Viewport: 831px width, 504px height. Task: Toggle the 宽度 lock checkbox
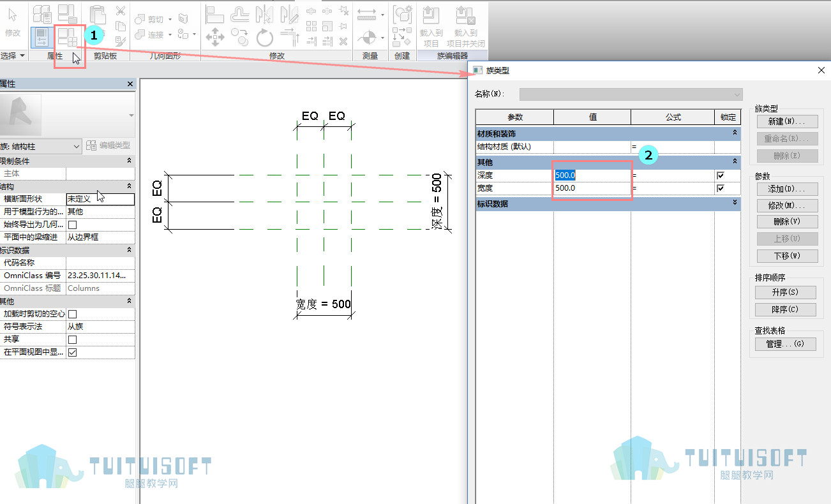[x=721, y=188]
